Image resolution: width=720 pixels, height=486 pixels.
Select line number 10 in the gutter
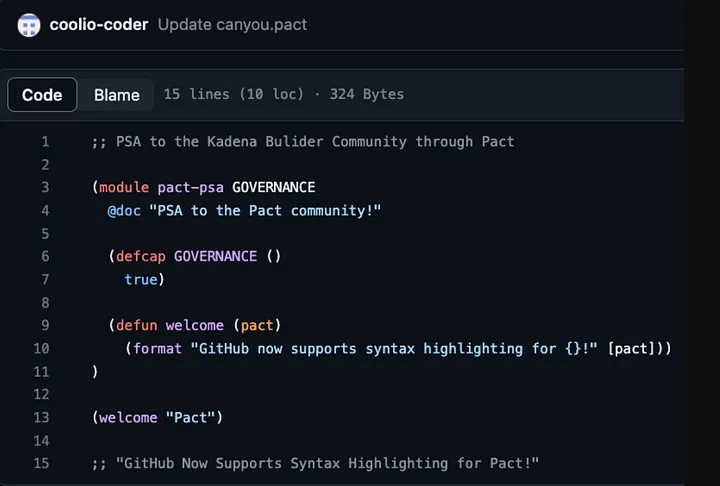(41, 348)
